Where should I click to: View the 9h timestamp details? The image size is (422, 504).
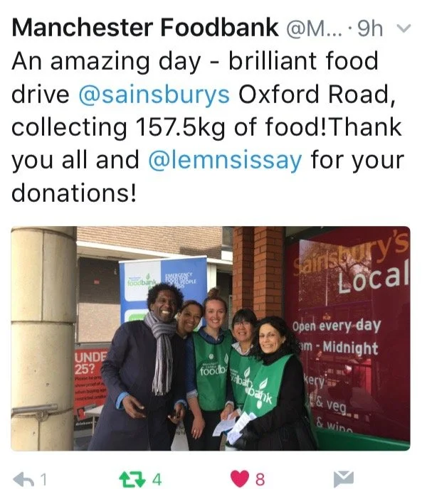click(x=370, y=28)
